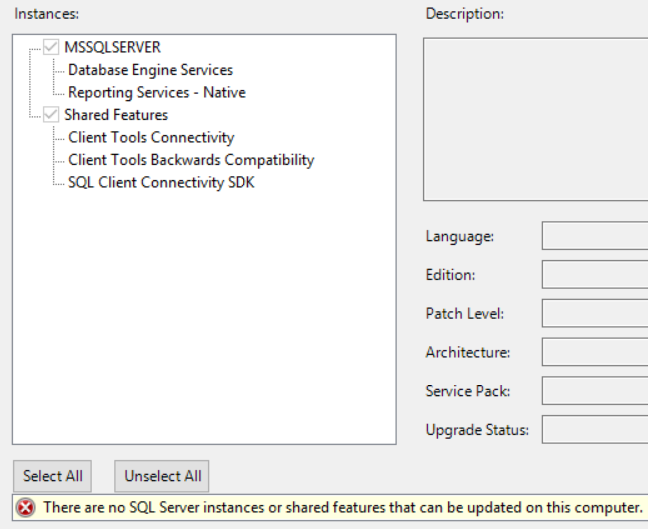648x529 pixels.
Task: Focus the Architecture field
Action: pyautogui.click(x=595, y=352)
